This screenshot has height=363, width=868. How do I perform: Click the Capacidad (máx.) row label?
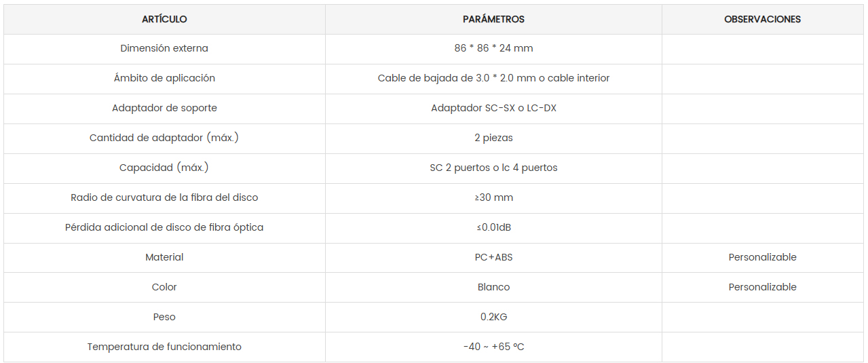164,168
